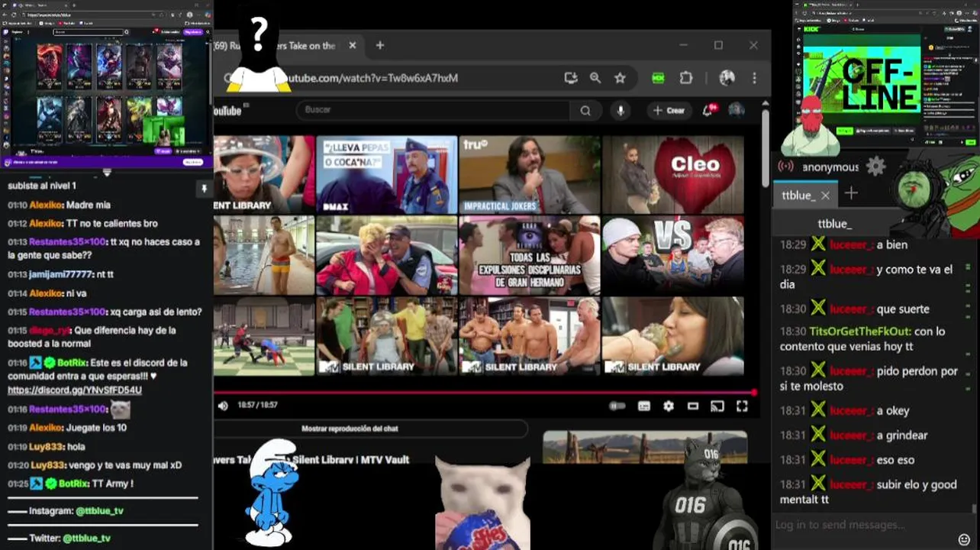Cast the video to a TV

coord(717,406)
